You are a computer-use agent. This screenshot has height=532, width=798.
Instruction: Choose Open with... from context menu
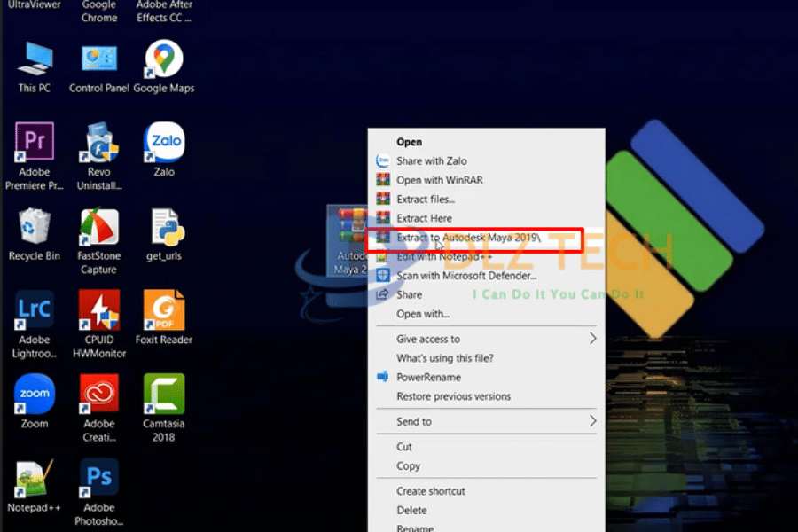[423, 314]
